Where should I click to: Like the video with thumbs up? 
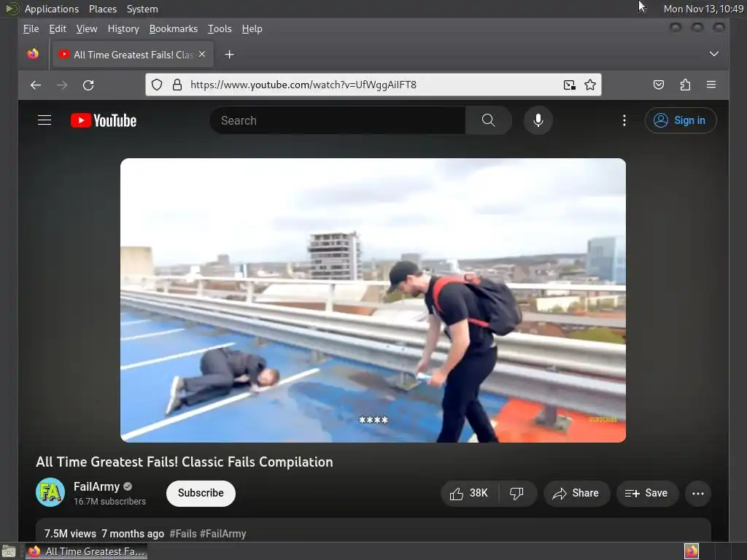[469, 493]
